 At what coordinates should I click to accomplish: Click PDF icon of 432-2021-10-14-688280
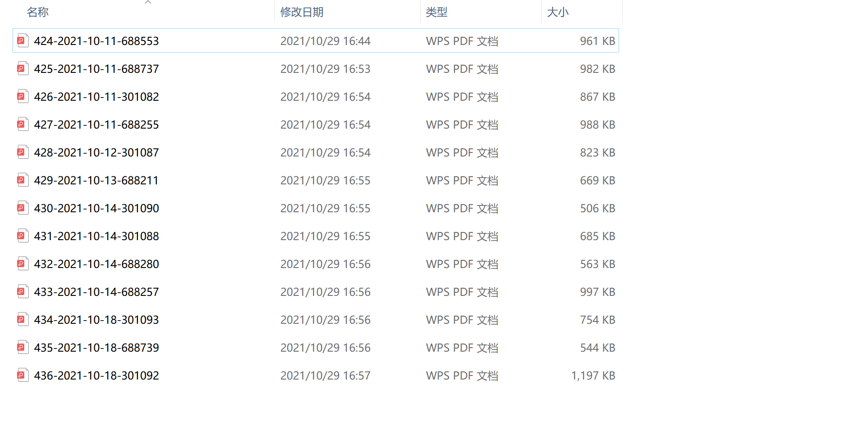point(23,264)
